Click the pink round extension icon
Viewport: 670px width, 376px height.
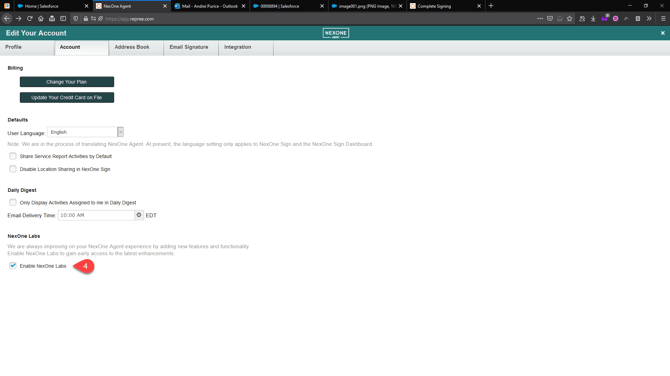point(615,19)
